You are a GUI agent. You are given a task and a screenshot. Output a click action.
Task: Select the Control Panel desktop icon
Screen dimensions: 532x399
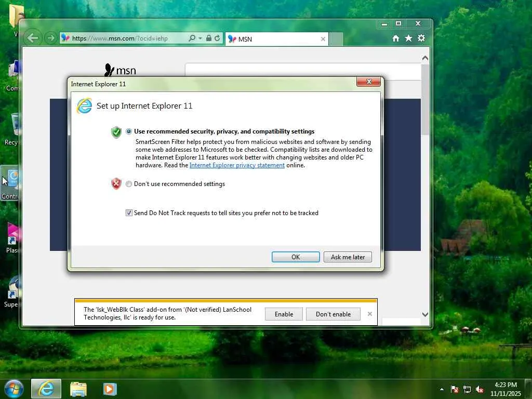tap(10, 183)
